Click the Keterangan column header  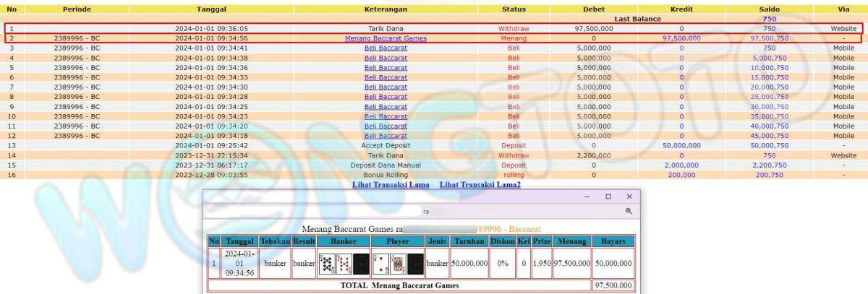pos(386,9)
